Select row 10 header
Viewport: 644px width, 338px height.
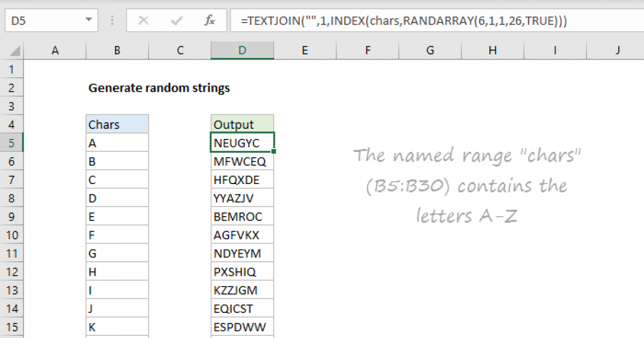point(12,235)
